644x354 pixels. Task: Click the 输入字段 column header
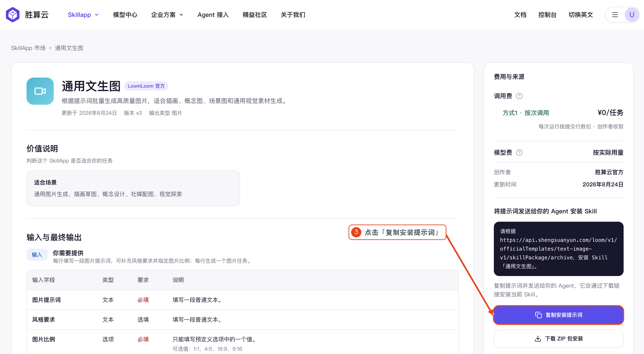(x=43, y=280)
